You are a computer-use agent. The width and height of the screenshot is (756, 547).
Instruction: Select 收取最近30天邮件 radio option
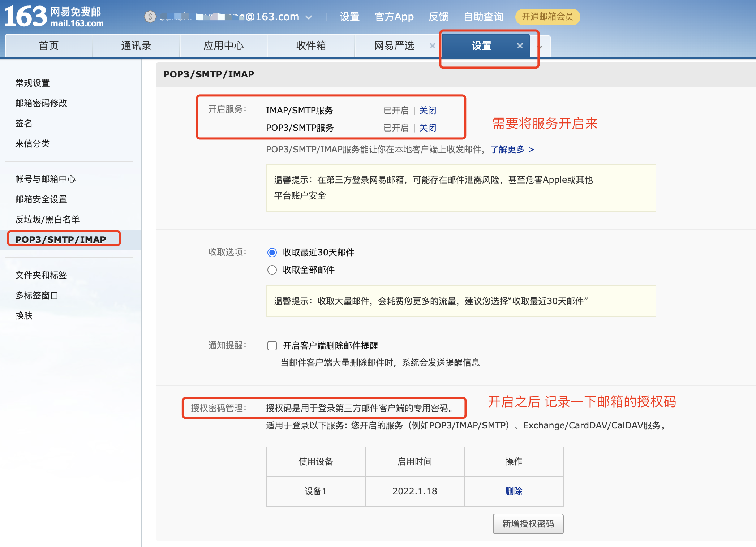(x=272, y=253)
